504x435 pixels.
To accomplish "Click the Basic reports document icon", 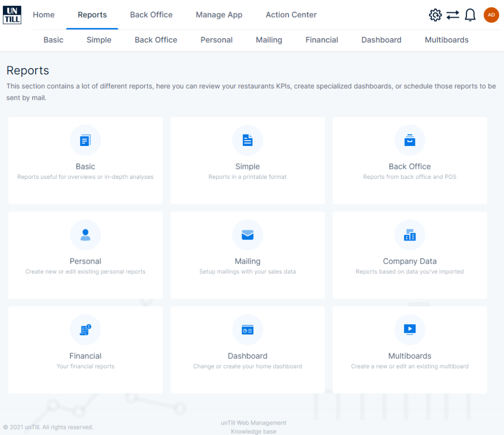I will [x=85, y=141].
